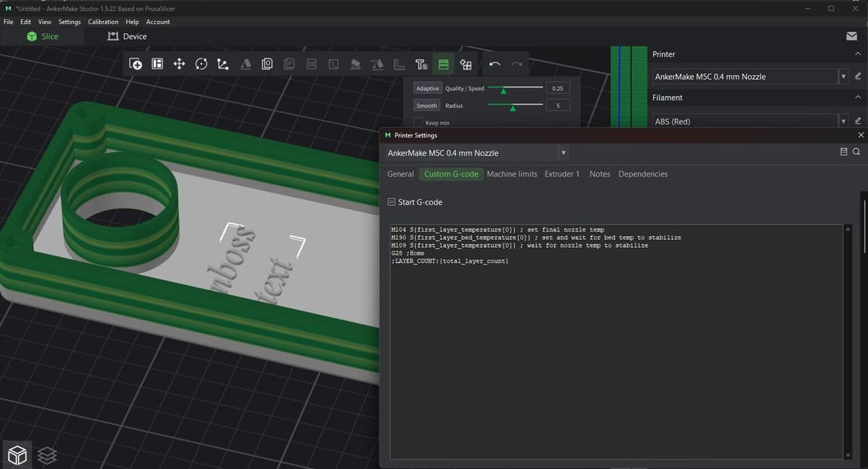The image size is (868, 469).
Task: Click the Add model icon in toolbar
Action: [x=135, y=64]
